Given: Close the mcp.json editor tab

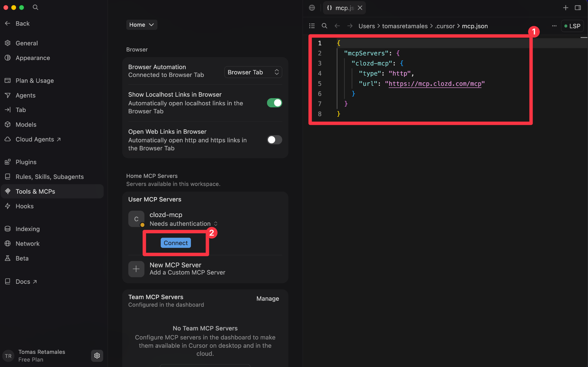Looking at the screenshot, I should click(x=360, y=8).
